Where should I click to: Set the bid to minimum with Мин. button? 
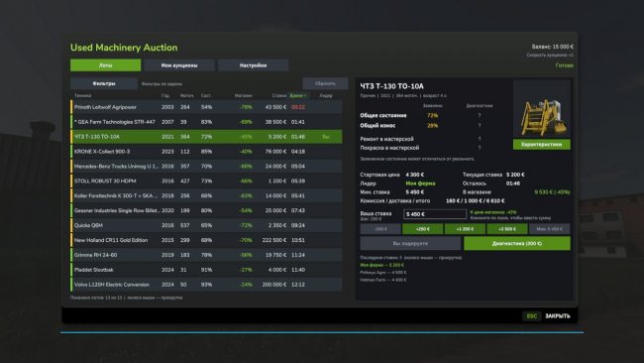click(550, 229)
